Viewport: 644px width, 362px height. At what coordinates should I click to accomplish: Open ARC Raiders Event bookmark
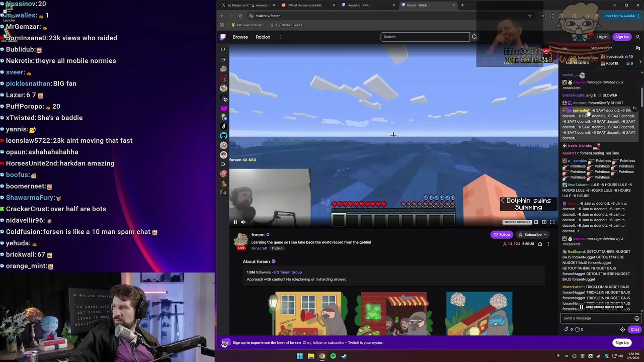click(x=287, y=25)
